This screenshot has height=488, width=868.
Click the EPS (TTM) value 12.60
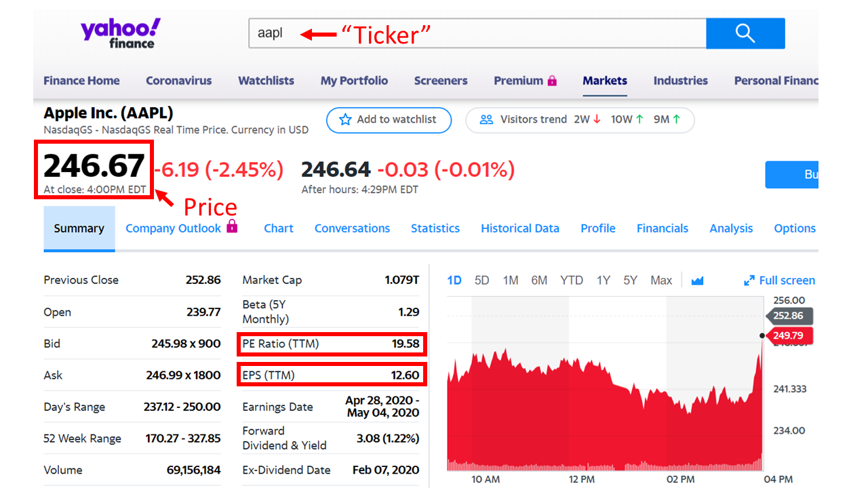click(406, 375)
